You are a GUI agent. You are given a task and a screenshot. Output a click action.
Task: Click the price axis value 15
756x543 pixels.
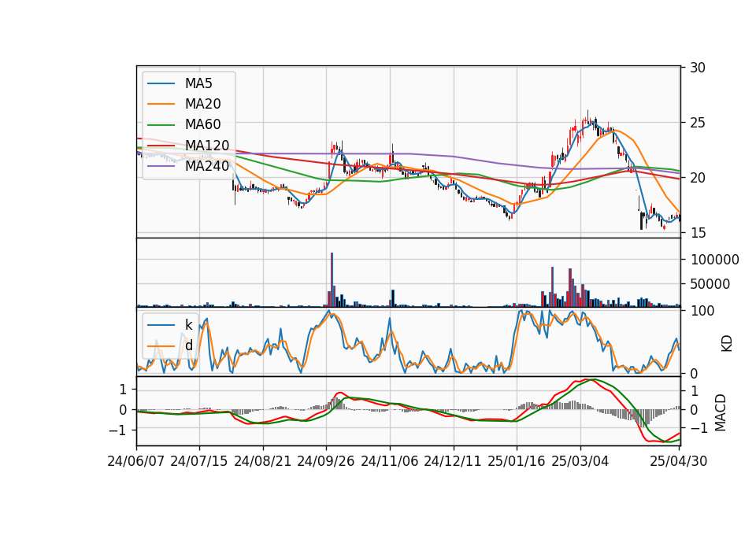698,233
